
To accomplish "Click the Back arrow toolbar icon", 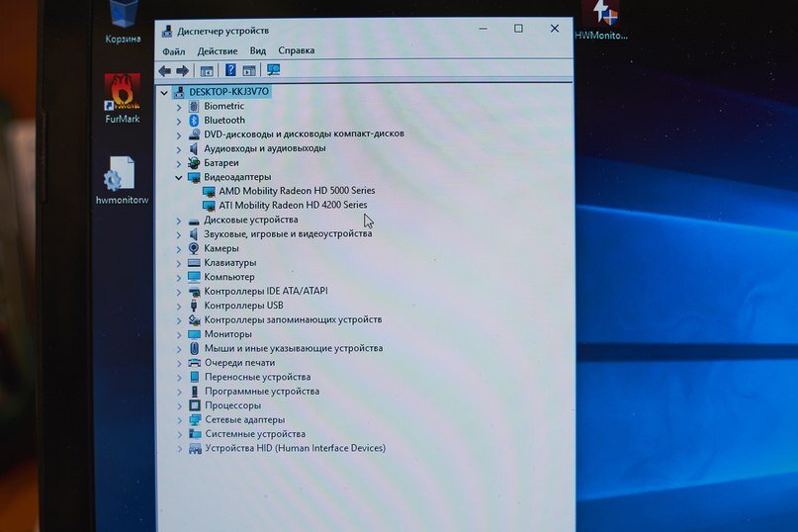I will [x=164, y=71].
